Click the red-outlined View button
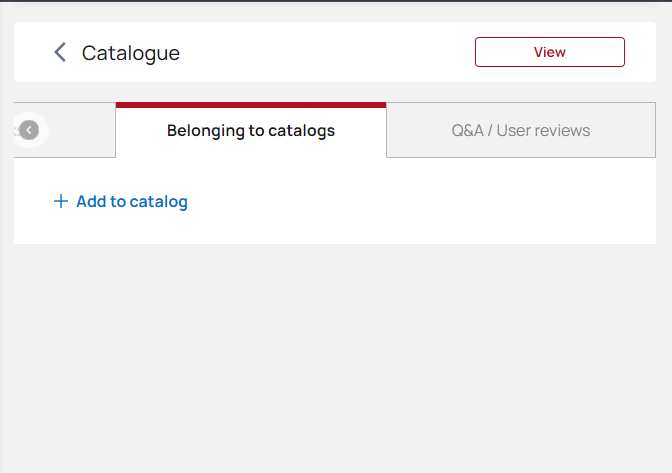The image size is (672, 473). click(549, 52)
